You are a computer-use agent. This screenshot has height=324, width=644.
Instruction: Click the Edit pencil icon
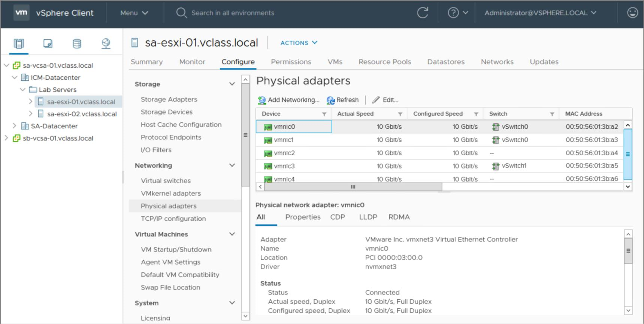pyautogui.click(x=376, y=100)
